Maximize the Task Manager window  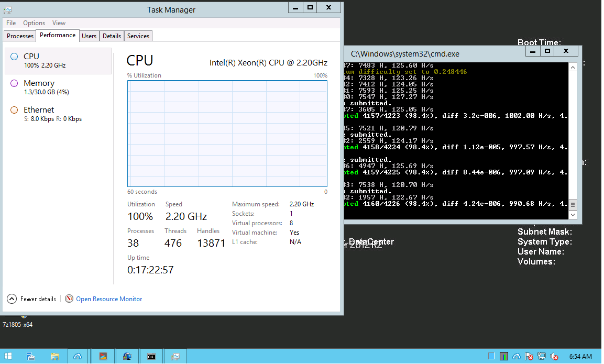click(x=310, y=7)
